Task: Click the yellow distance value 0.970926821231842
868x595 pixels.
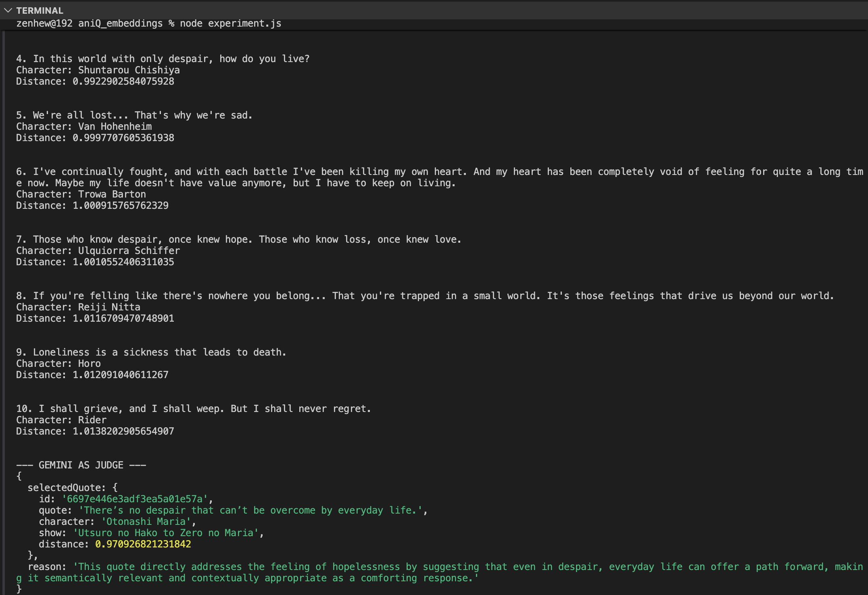Action: [143, 544]
